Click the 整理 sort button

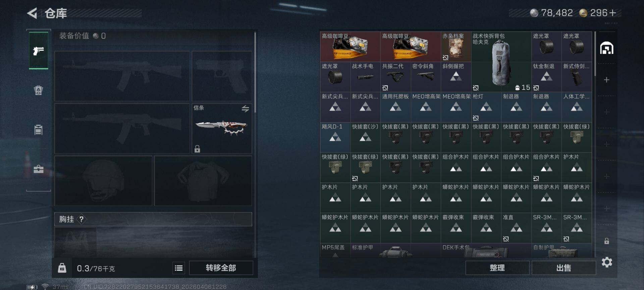[x=497, y=268]
